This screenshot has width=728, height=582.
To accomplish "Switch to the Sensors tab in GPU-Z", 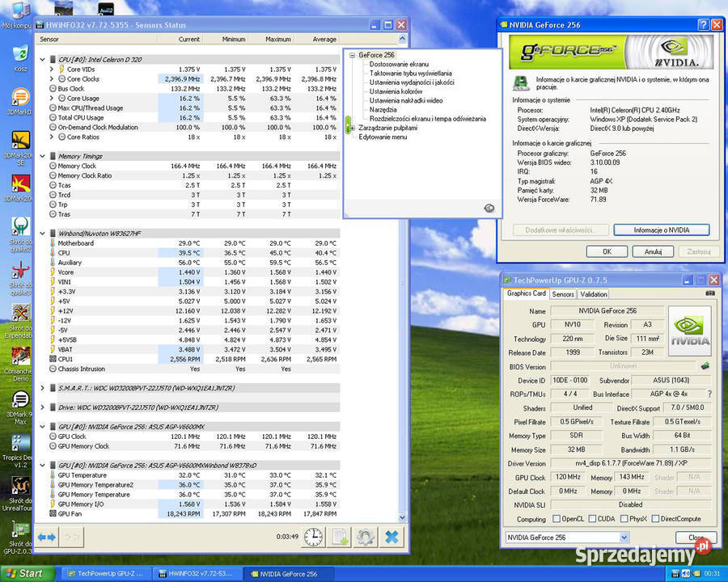I will [x=563, y=293].
